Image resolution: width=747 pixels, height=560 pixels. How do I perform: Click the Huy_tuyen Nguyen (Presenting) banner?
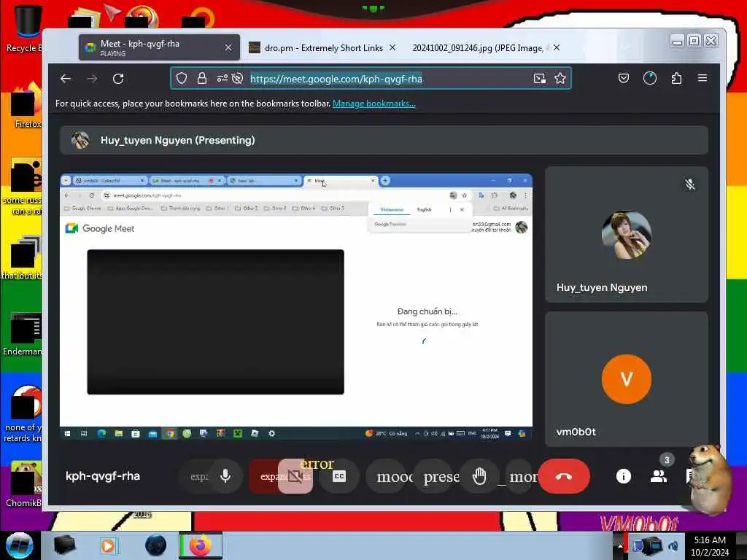click(384, 140)
